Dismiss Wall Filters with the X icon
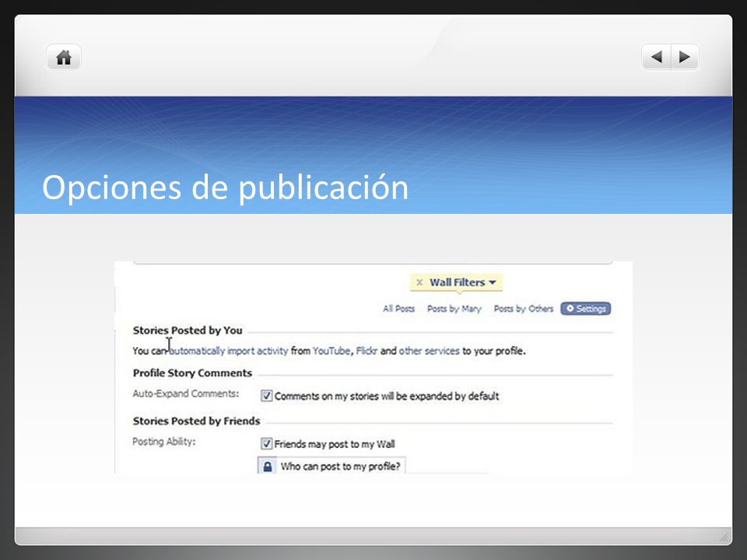 [x=419, y=282]
